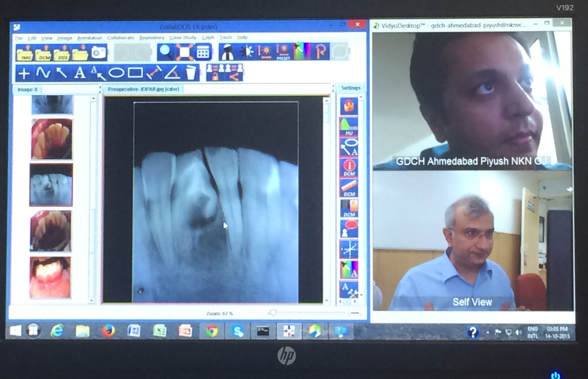Image resolution: width=588 pixels, height=379 pixels.
Task: Click the help question mark tray icon
Action: point(473,333)
